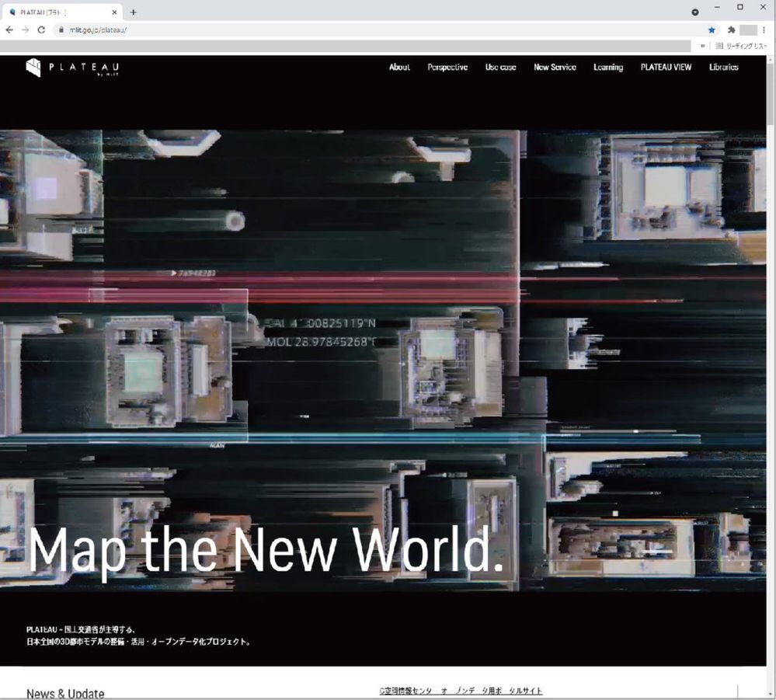Maximize the browser window

pyautogui.click(x=740, y=8)
